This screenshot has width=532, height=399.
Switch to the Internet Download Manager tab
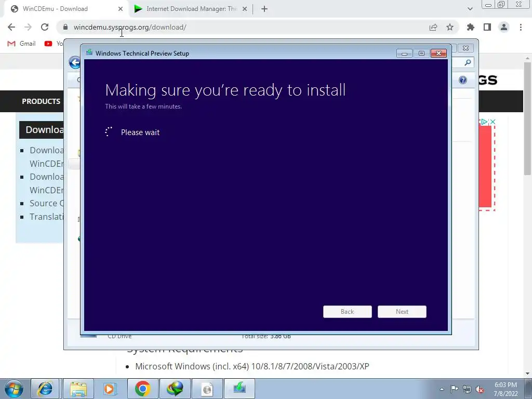click(x=191, y=9)
